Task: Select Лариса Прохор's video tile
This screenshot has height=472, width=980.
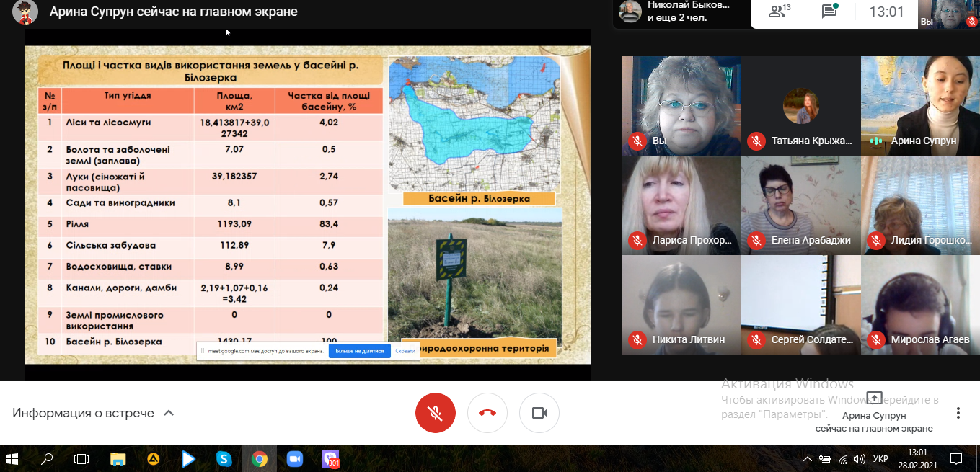Action: (681, 205)
